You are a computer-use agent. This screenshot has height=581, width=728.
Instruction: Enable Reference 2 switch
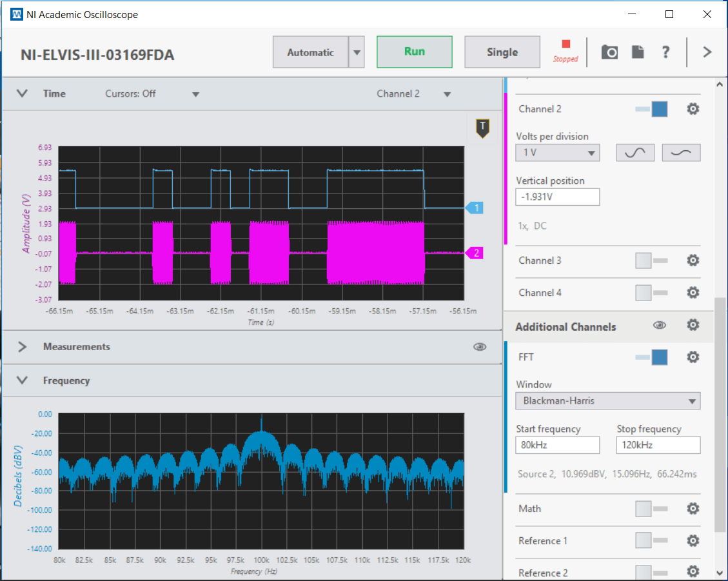[x=652, y=572]
